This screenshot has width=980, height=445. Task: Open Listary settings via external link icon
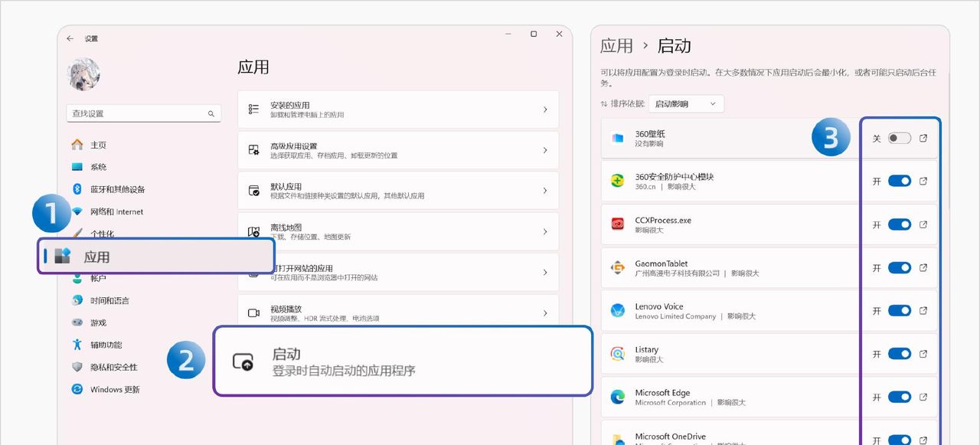(923, 354)
